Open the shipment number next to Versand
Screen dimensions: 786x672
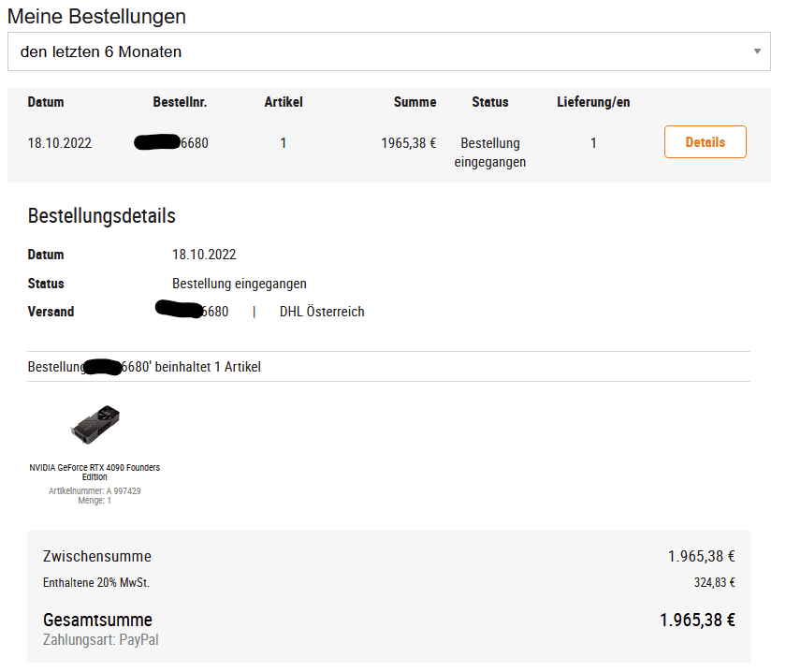tap(192, 312)
